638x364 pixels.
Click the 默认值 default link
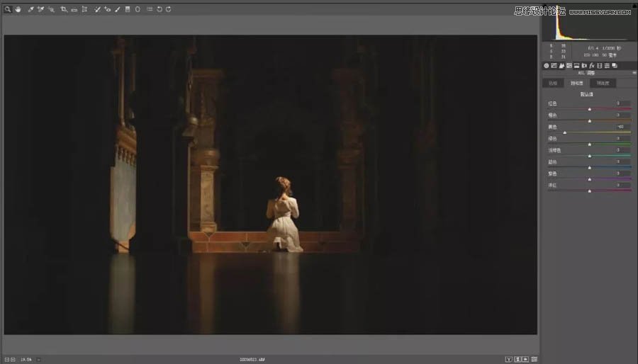pyautogui.click(x=586, y=94)
